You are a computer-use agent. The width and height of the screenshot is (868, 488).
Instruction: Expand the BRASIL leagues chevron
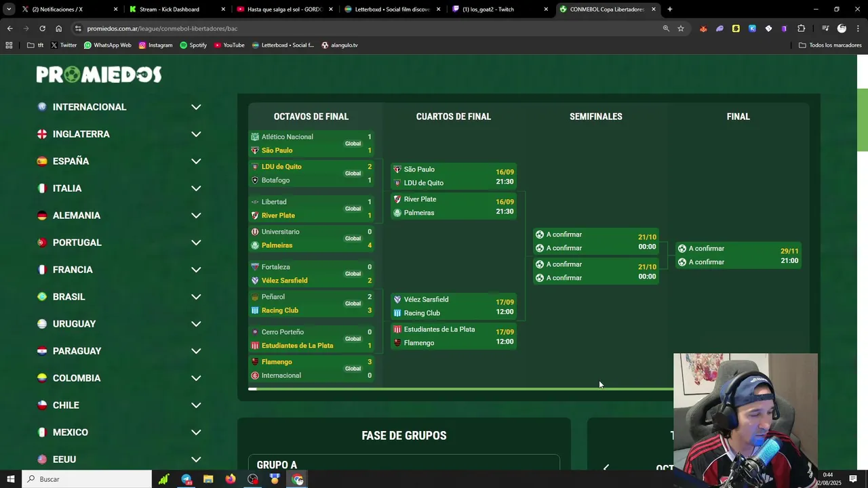pos(196,297)
